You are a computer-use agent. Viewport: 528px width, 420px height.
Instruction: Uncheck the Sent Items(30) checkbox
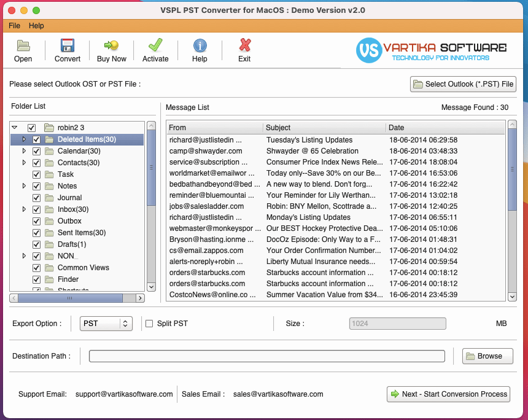click(x=36, y=233)
